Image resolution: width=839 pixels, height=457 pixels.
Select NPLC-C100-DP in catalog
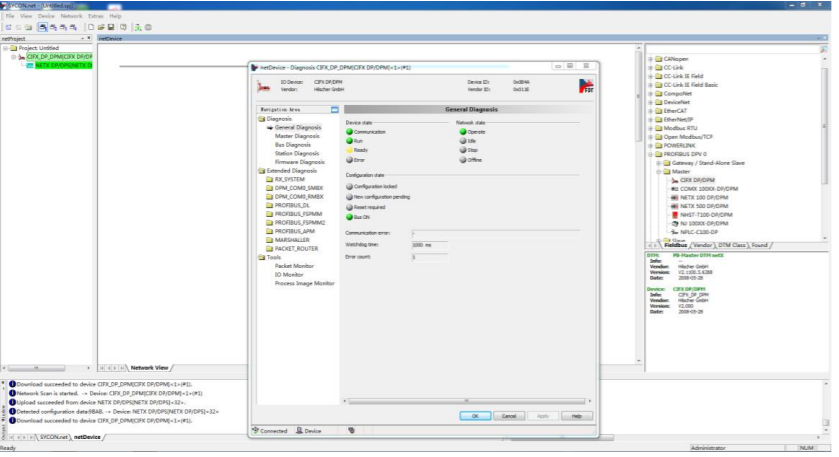tap(699, 232)
